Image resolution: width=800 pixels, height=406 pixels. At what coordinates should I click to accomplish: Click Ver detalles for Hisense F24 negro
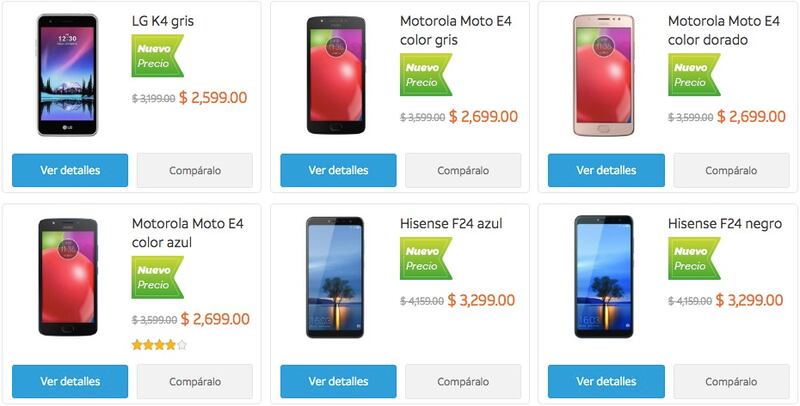click(606, 382)
